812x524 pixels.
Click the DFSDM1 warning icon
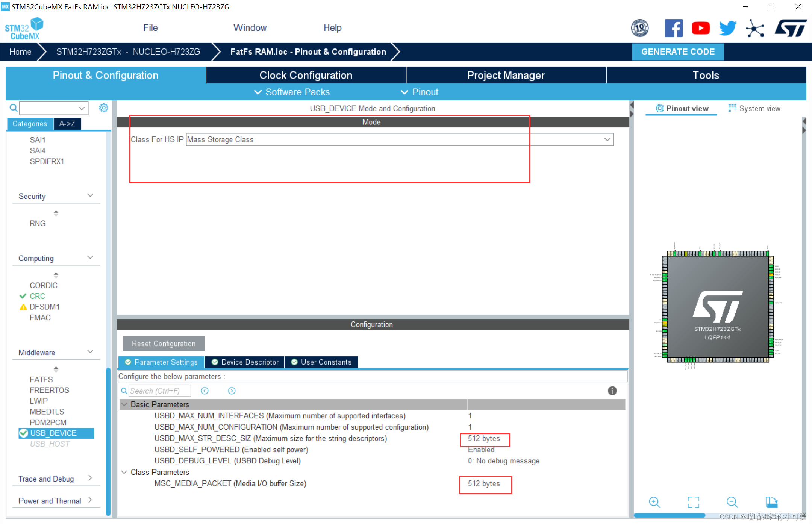pyautogui.click(x=23, y=307)
